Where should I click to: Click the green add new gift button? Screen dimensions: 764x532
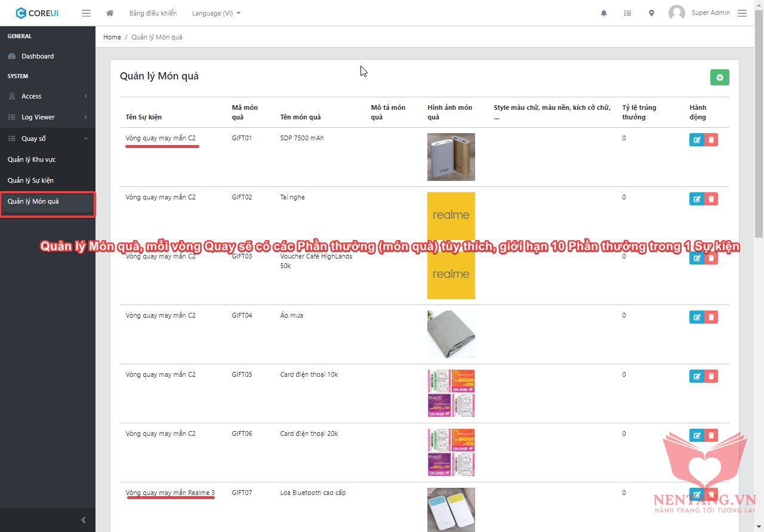[719, 78]
